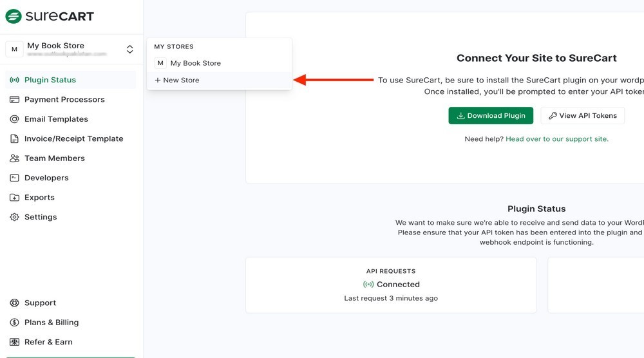Open Support link
The height and width of the screenshot is (358, 644).
[x=40, y=303]
